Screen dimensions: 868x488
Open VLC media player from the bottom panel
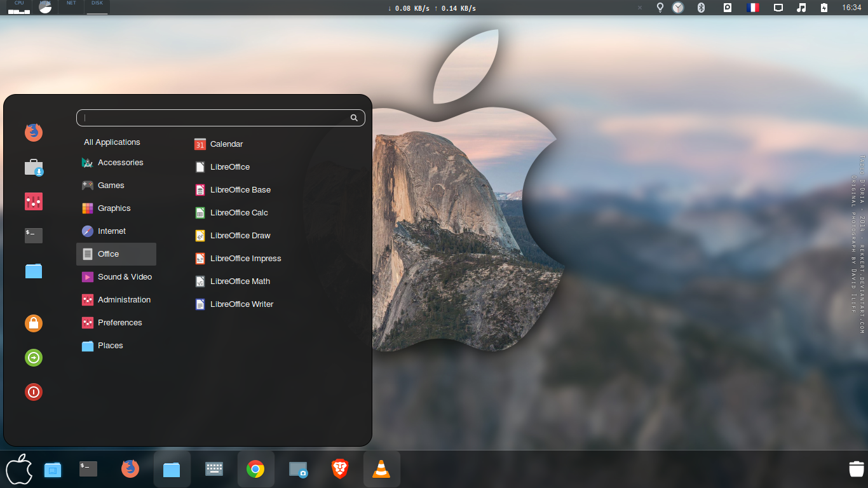(x=381, y=469)
